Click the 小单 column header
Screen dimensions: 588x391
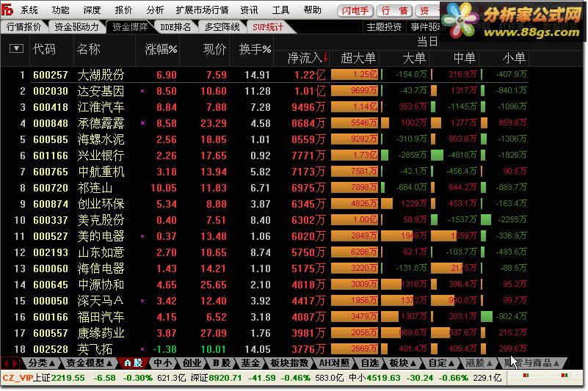point(514,58)
